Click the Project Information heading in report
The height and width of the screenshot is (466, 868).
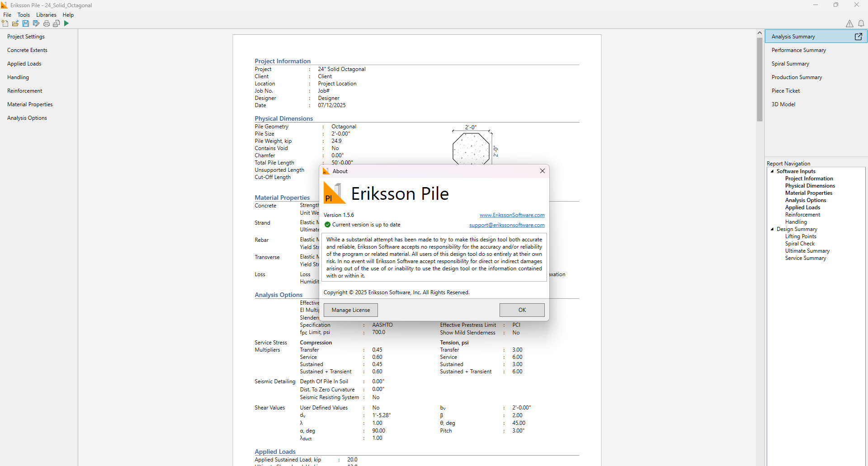click(x=283, y=61)
